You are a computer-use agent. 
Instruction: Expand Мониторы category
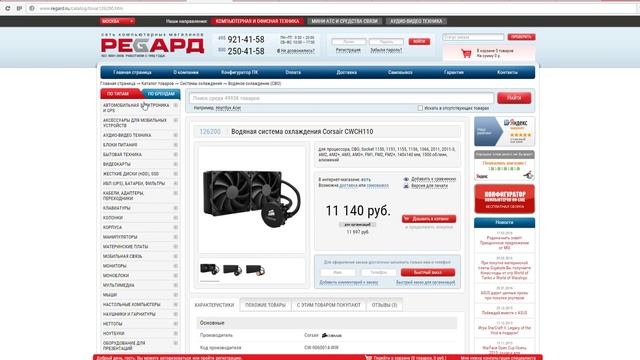176,266
